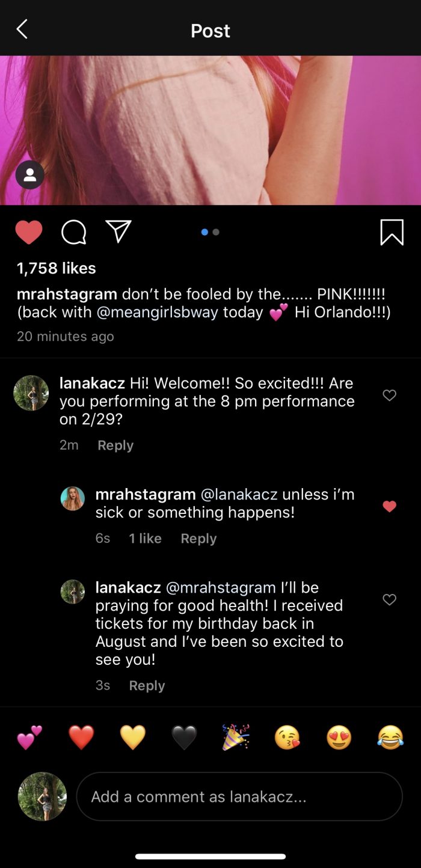421x868 pixels.
Task: Bookmark the post with the save icon
Action: coord(392,233)
